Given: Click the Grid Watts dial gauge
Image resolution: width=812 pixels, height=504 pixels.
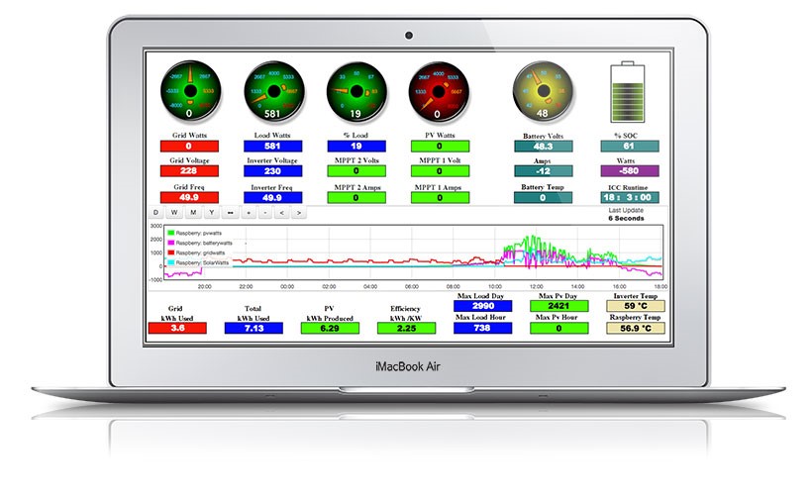Looking at the screenshot, I should [190, 91].
